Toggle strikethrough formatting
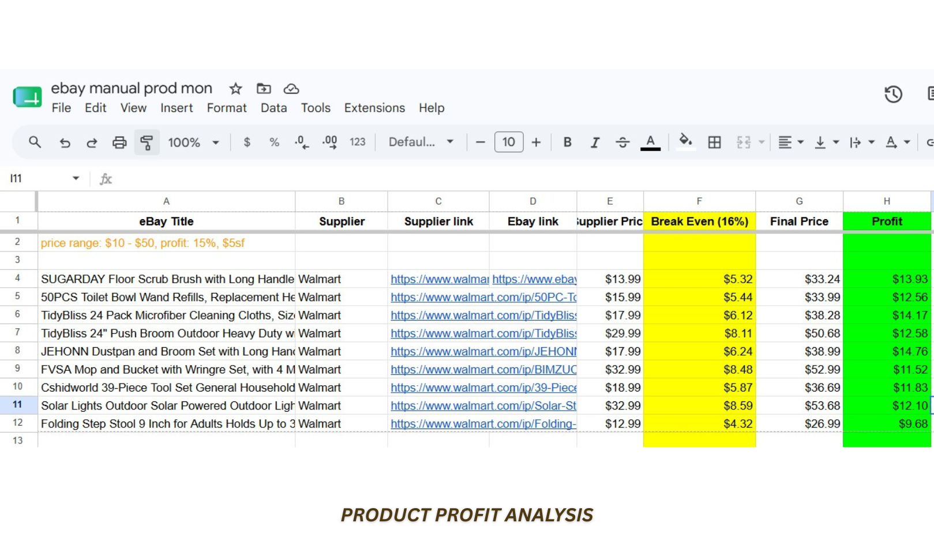 (622, 142)
